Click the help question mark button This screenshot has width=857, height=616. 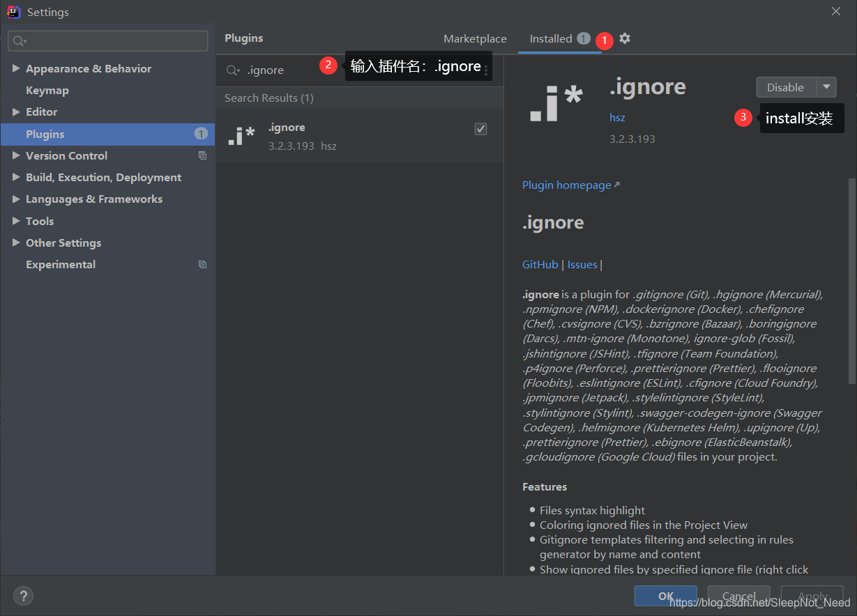point(23,596)
